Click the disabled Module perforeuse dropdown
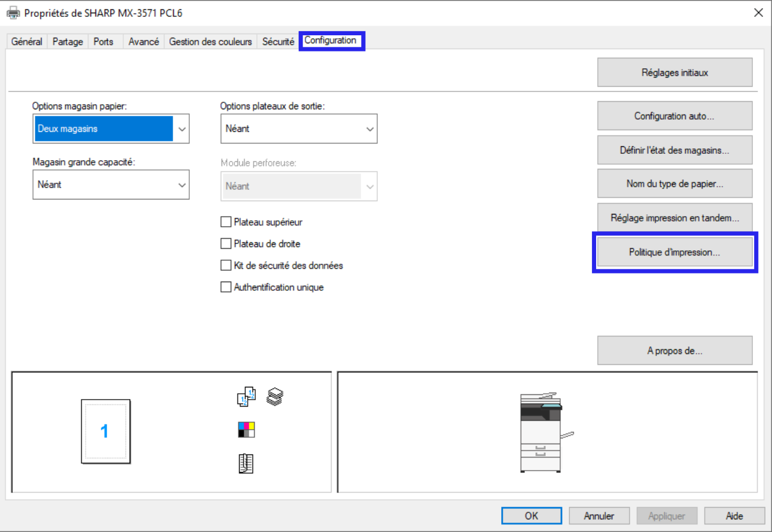Viewport: 772px width, 532px height. point(299,186)
